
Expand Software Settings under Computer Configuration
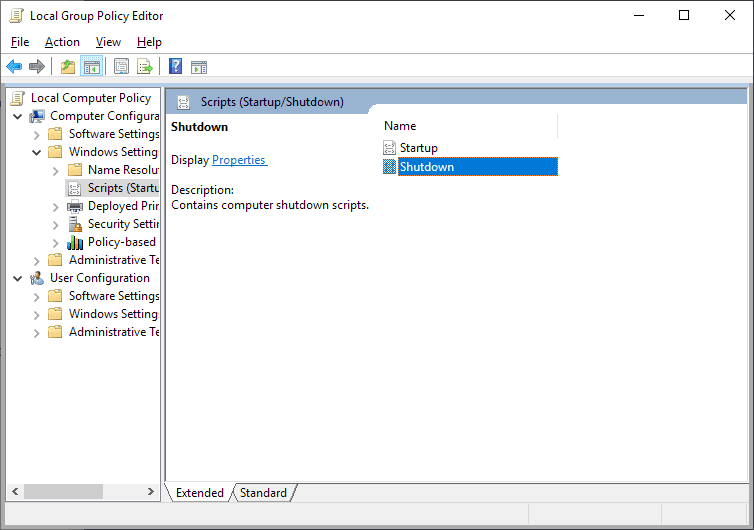(x=37, y=135)
